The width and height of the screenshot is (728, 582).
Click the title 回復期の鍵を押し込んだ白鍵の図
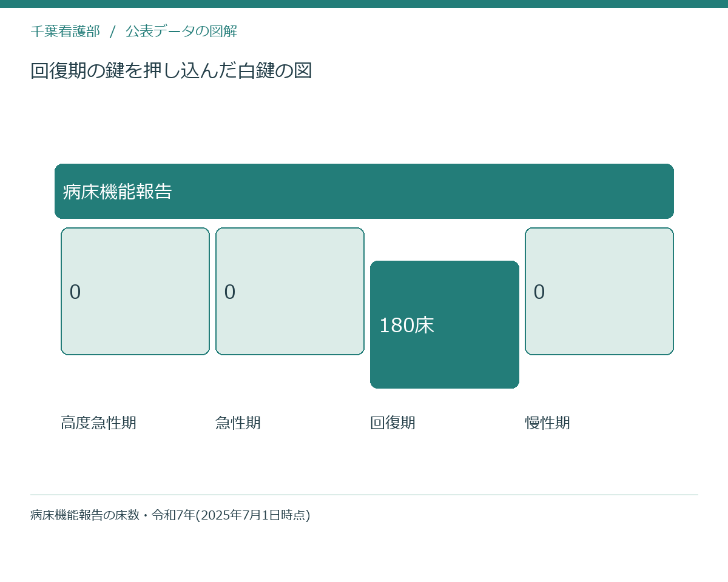[171, 70]
